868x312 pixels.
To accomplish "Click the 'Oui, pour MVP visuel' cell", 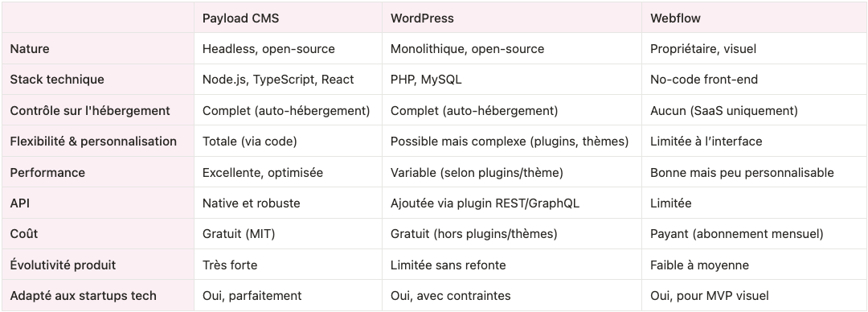I will point(754,295).
